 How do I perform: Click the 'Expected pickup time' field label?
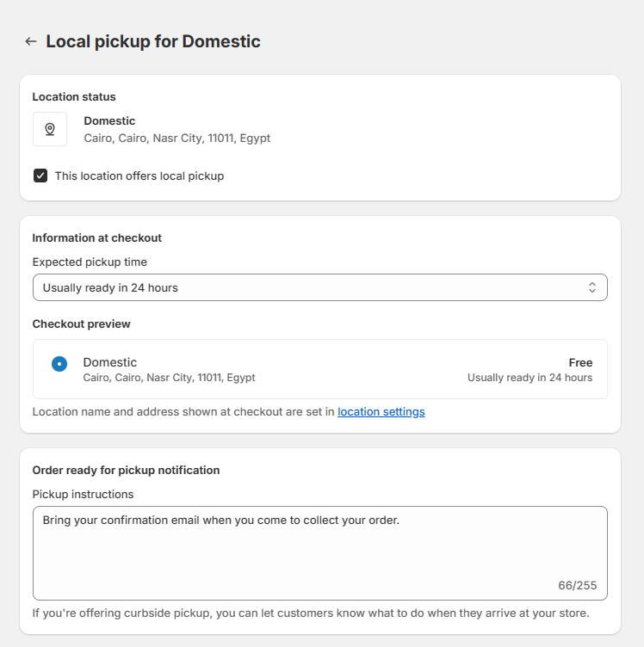[x=90, y=262]
